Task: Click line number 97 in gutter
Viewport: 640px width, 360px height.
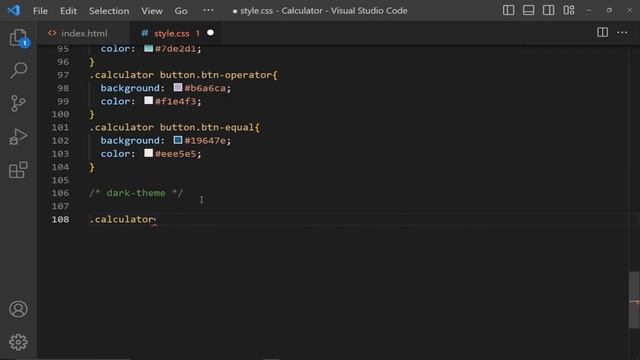Action: 63,75
